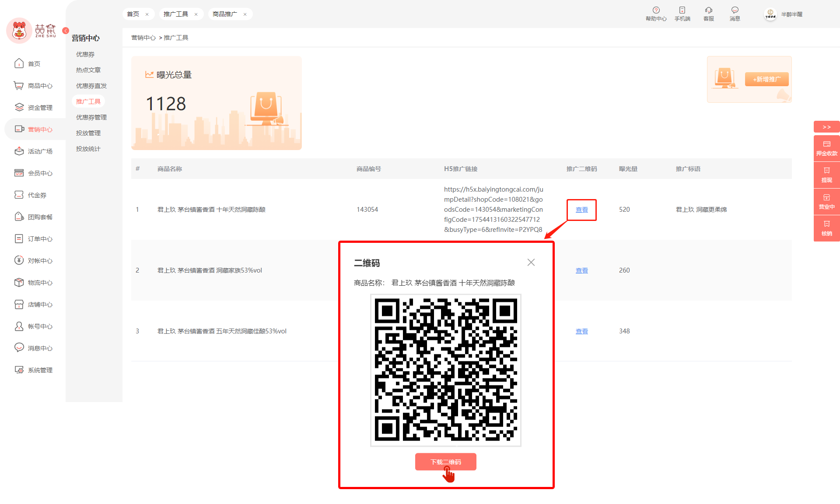Close the 二维码 dialog
This screenshot has height=504, width=840.
tap(531, 262)
